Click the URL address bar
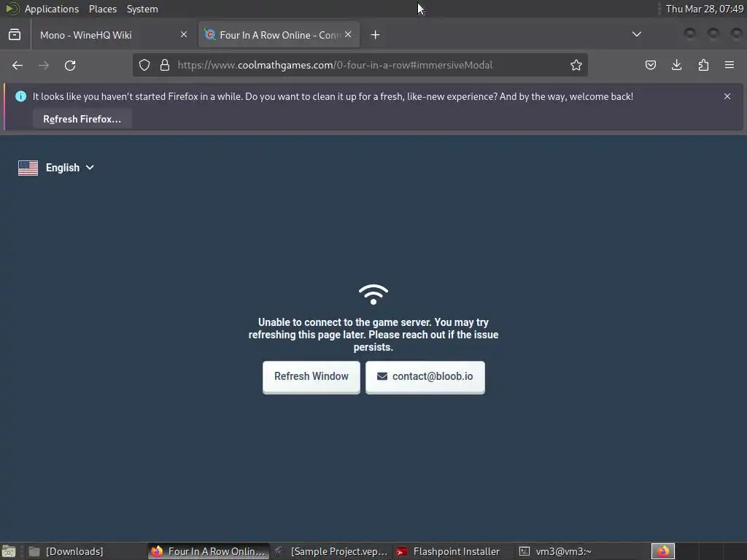This screenshot has width=747, height=560. [360, 65]
